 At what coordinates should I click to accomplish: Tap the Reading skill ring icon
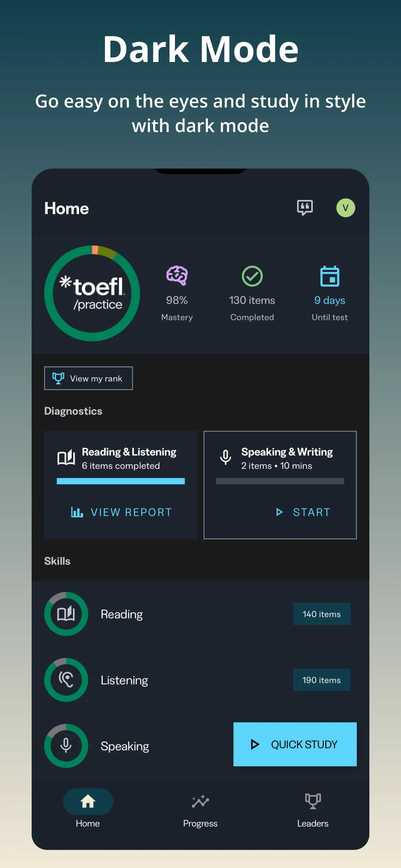(x=66, y=614)
